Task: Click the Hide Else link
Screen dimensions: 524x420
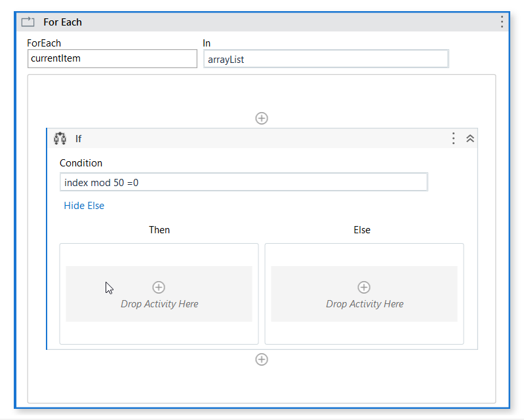Action: [84, 206]
